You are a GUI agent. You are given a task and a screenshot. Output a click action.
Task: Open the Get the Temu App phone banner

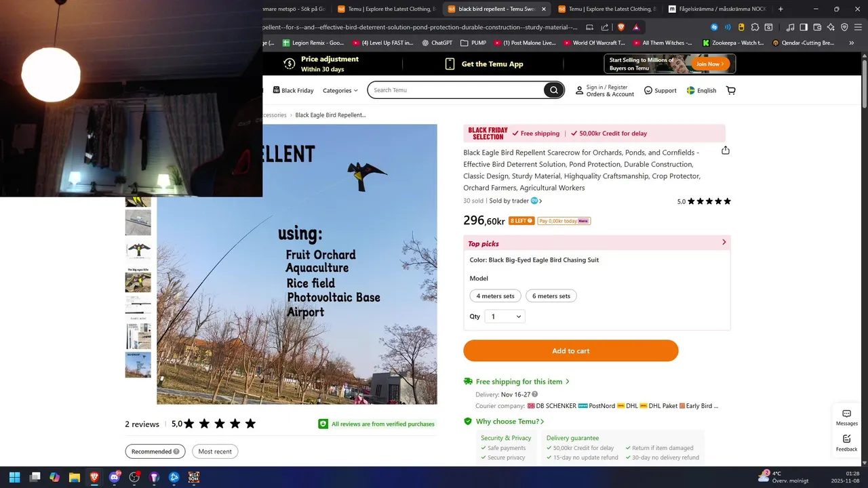[x=484, y=64]
